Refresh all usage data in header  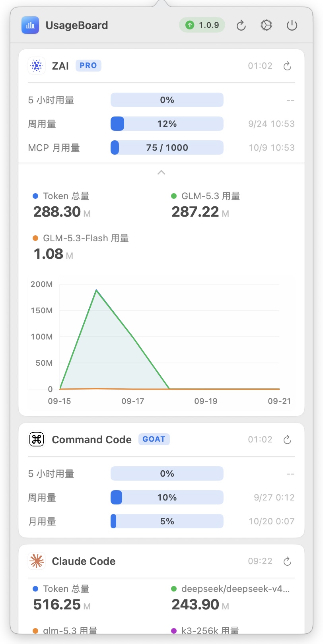[241, 25]
